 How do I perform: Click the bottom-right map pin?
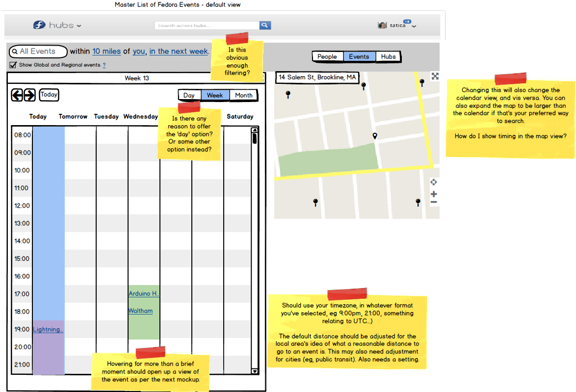pos(418,203)
